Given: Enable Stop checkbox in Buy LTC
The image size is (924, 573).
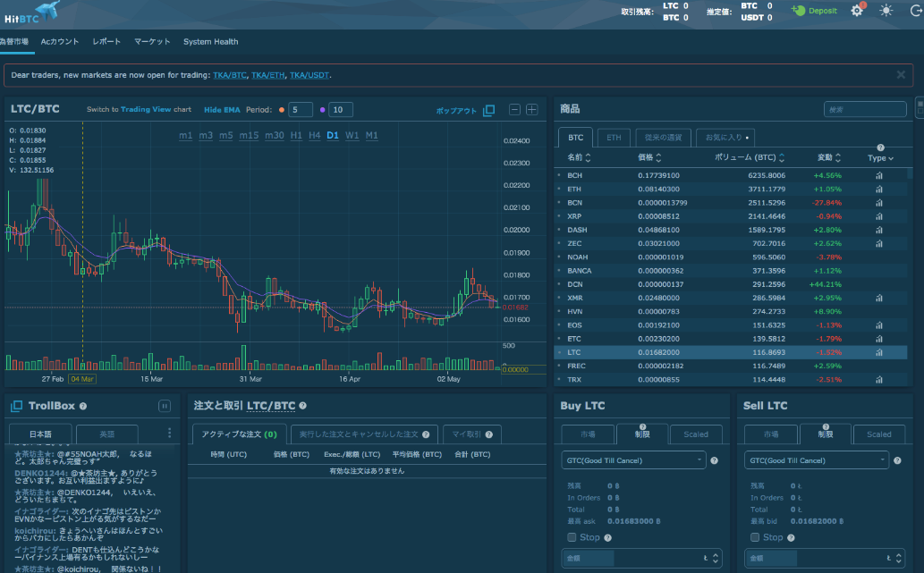Looking at the screenshot, I should tap(572, 537).
